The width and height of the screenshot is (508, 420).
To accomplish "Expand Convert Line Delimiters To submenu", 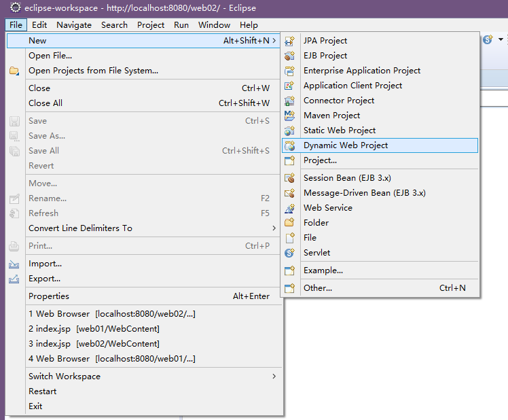I will tap(274, 228).
